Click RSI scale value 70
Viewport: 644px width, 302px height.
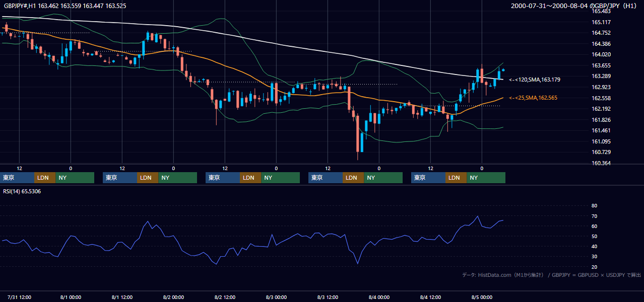(595, 216)
